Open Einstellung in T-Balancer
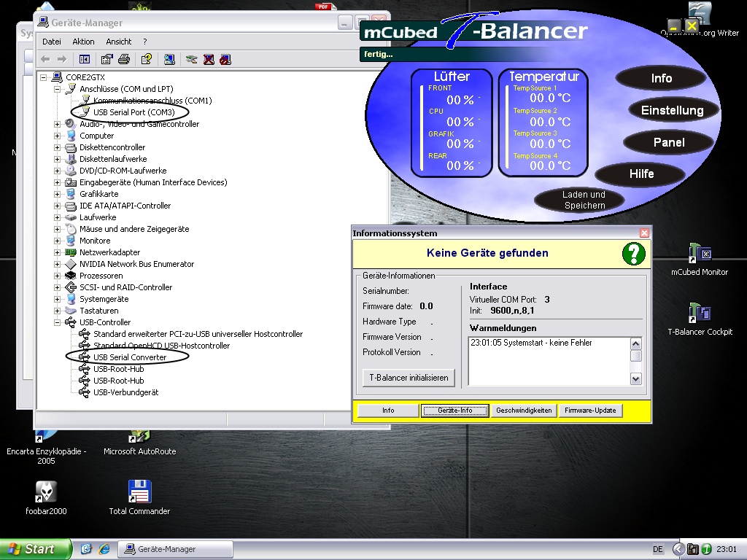This screenshot has height=560, width=747. tap(672, 111)
